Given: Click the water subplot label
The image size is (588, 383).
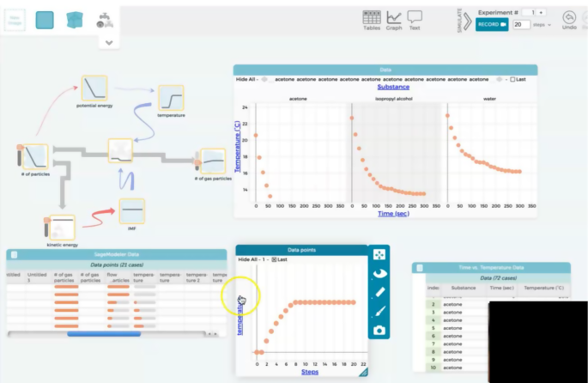Looking at the screenshot, I should pos(489,99).
